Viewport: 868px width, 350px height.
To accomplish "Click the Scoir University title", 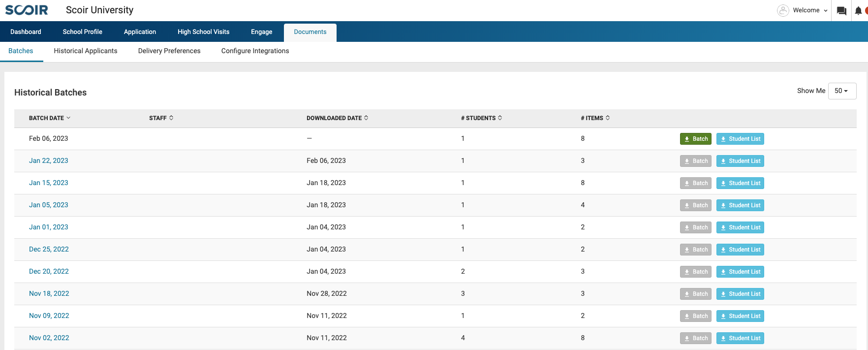I will (x=99, y=10).
